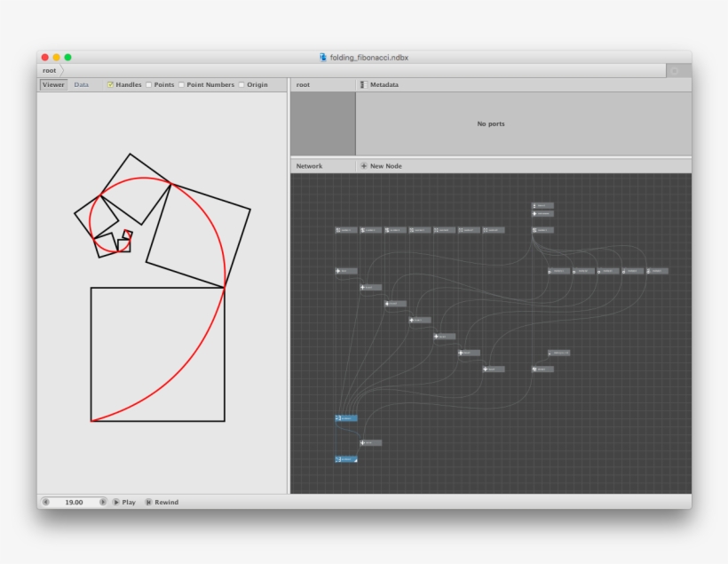Enable the Points checkbox
Screen dimensions: 728x564
tap(149, 85)
